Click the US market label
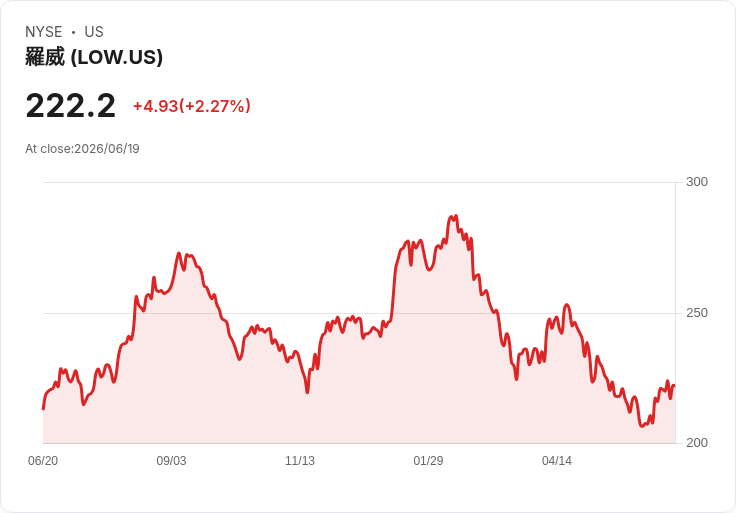The width and height of the screenshot is (736, 513). pyautogui.click(x=94, y=32)
